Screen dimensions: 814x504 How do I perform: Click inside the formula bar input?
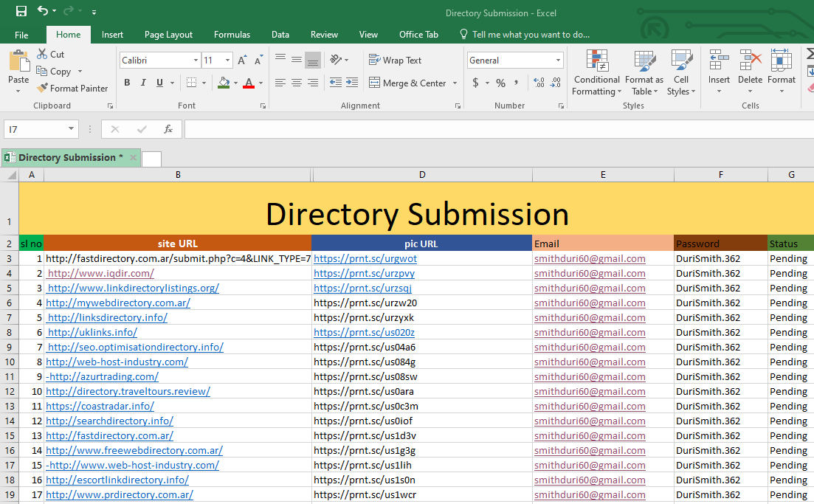point(494,129)
